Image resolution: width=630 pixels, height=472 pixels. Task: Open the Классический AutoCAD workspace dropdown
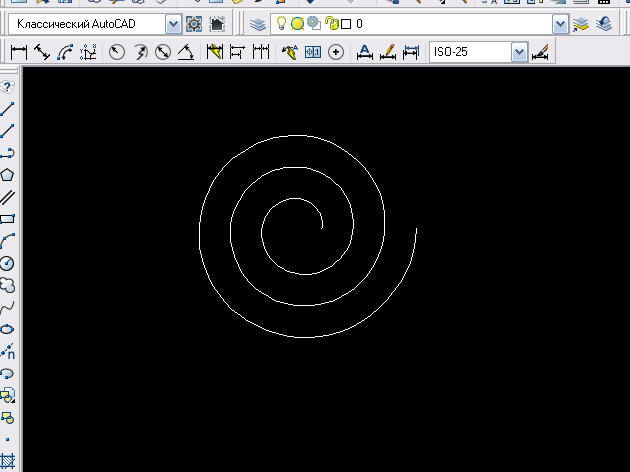172,23
